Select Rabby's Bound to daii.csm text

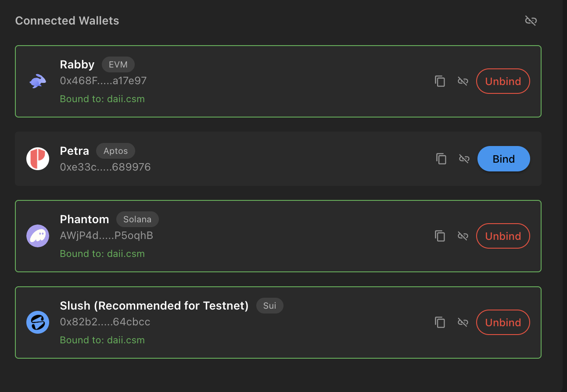[x=102, y=99]
